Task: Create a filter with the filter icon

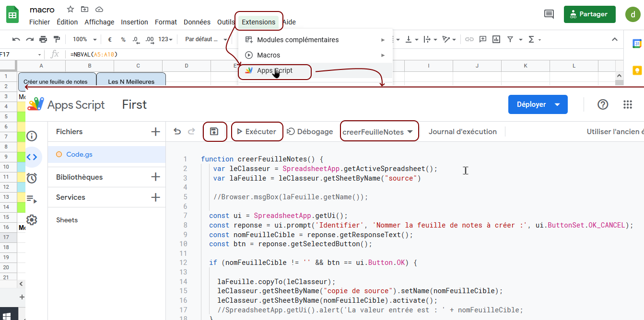Action: pyautogui.click(x=511, y=39)
